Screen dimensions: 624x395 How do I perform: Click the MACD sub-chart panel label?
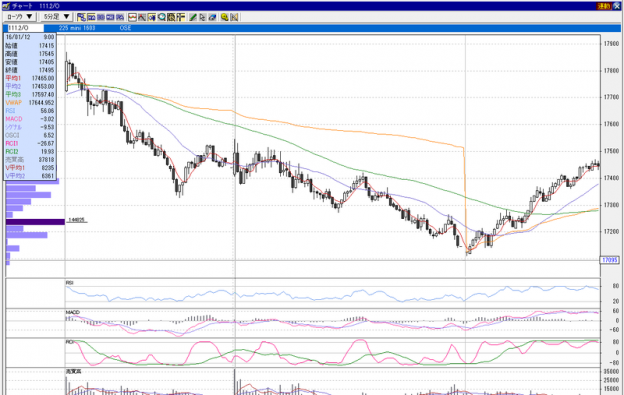(x=72, y=312)
